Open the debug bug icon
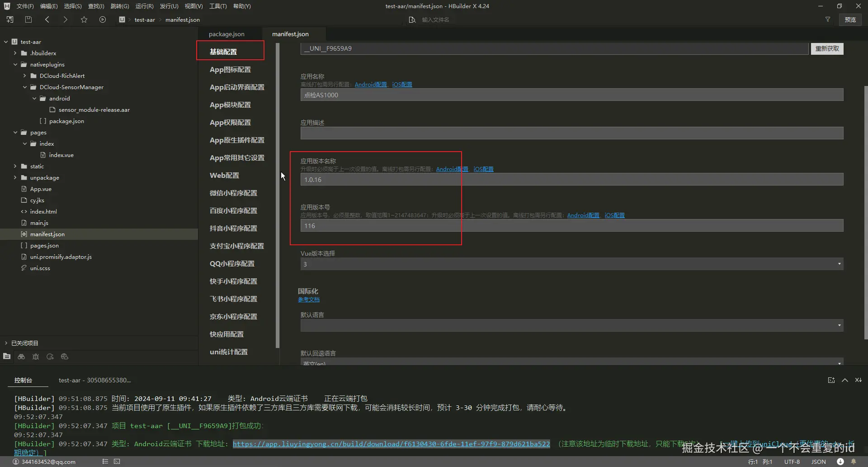This screenshot has width=868, height=467. [36, 357]
